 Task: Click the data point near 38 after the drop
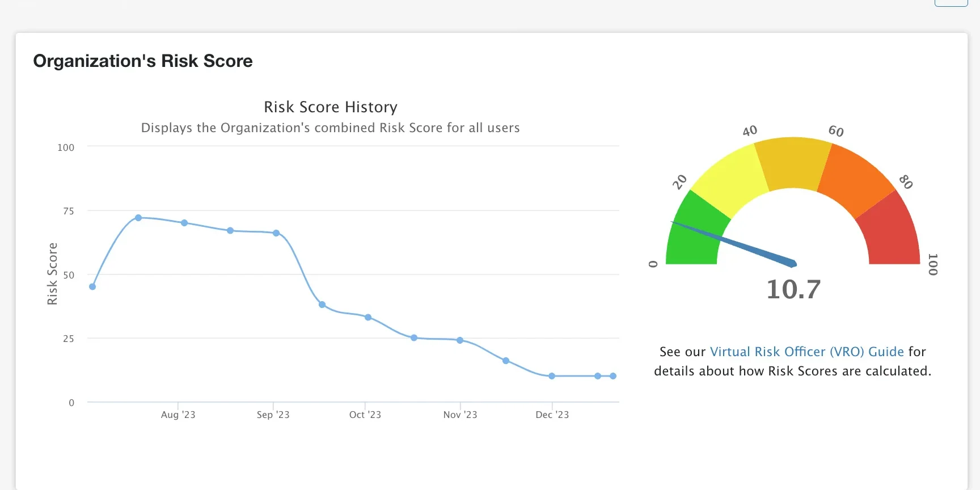tap(322, 305)
